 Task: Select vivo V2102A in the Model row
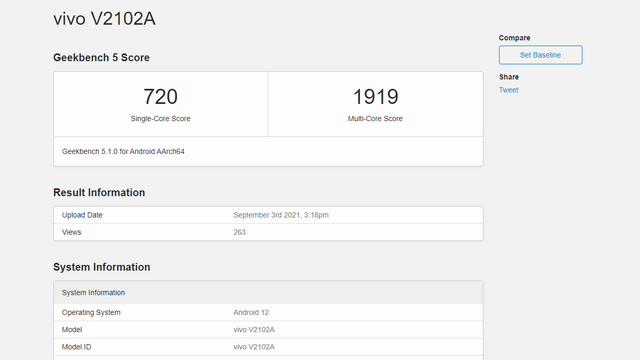254,329
